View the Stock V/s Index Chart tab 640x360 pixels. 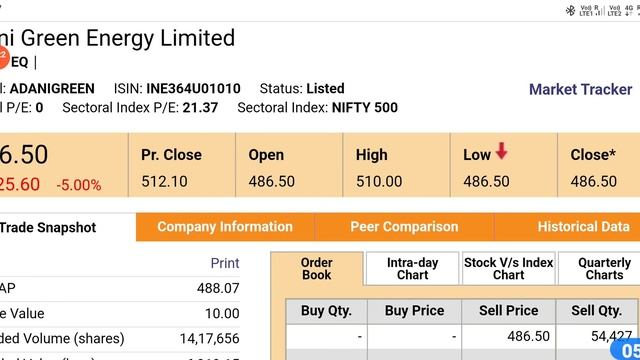509,269
